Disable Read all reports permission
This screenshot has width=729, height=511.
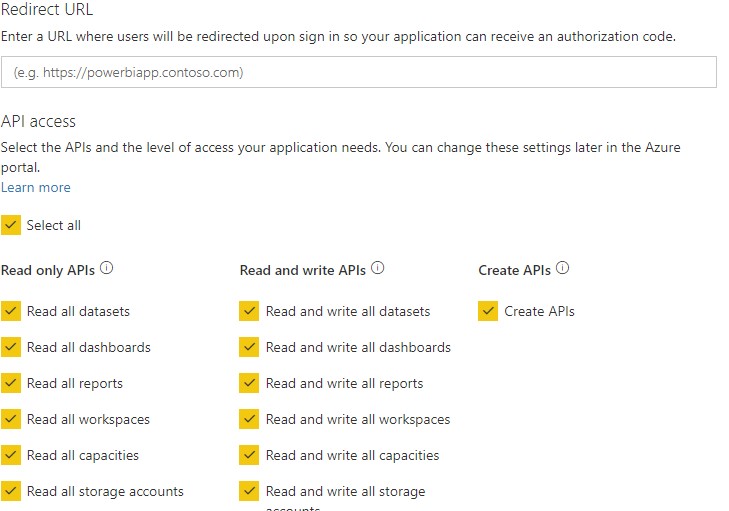click(x=11, y=383)
